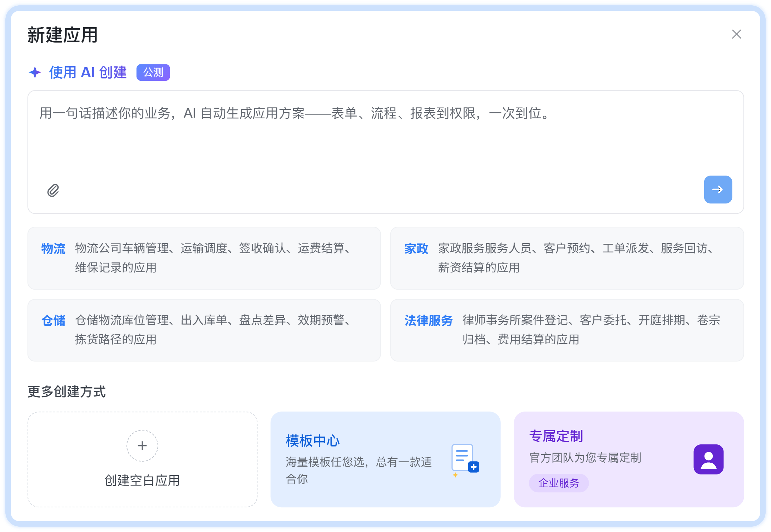Viewport: 771px width, 532px height.
Task: Close the 新建应用 dialog
Action: pyautogui.click(x=736, y=34)
